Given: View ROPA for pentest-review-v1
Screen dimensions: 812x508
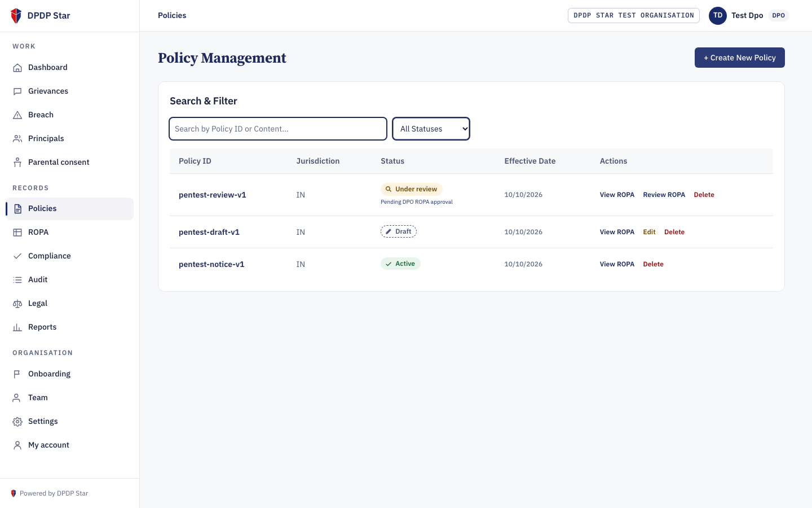Looking at the screenshot, I should point(617,195).
